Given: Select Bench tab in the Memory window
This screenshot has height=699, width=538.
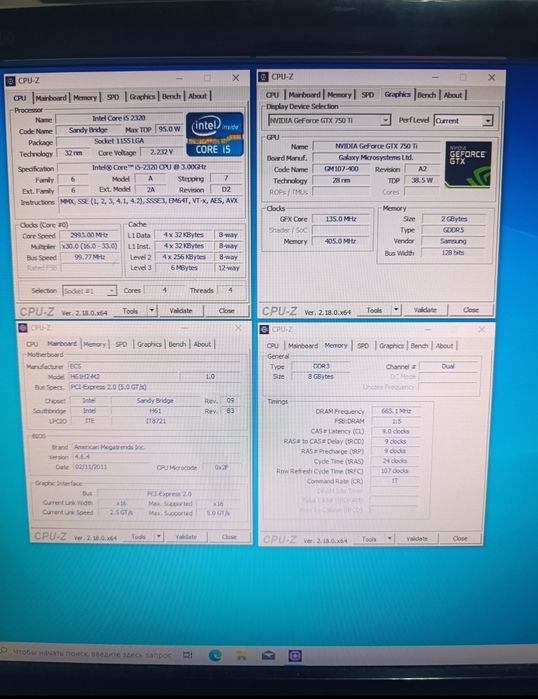Looking at the screenshot, I should [x=419, y=345].
